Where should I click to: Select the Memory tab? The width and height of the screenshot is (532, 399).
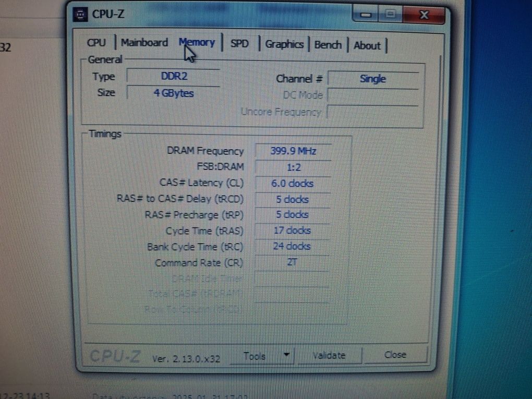pos(197,42)
